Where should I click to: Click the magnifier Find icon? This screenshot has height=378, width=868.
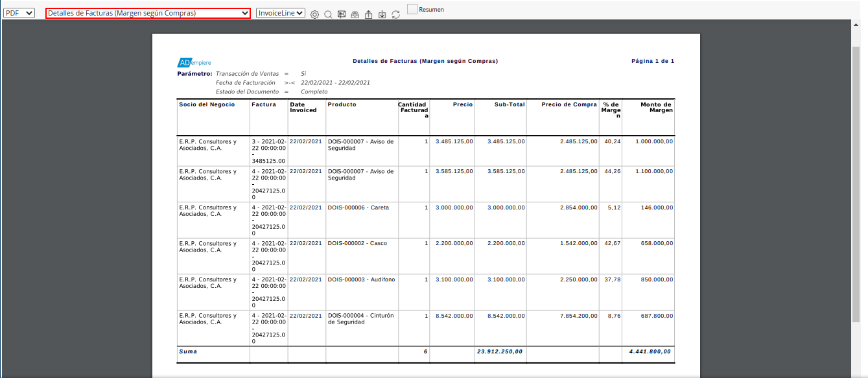(x=328, y=14)
